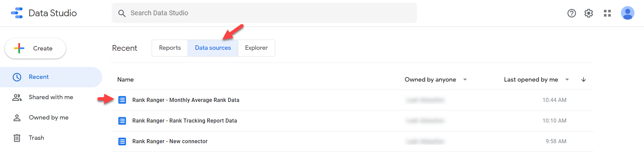Open Rank Ranger - Rank Tracking Report Data
The height and width of the screenshot is (152, 644).
[185, 121]
